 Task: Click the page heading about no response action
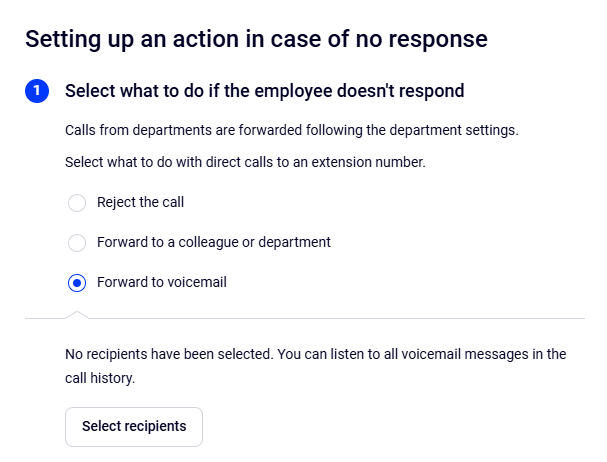click(256, 39)
